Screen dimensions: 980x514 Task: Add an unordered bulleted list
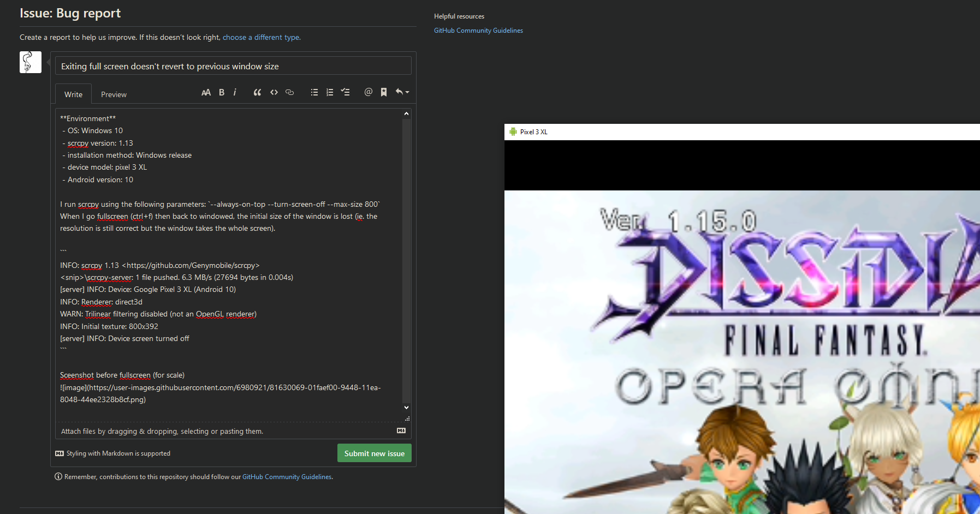pos(314,92)
